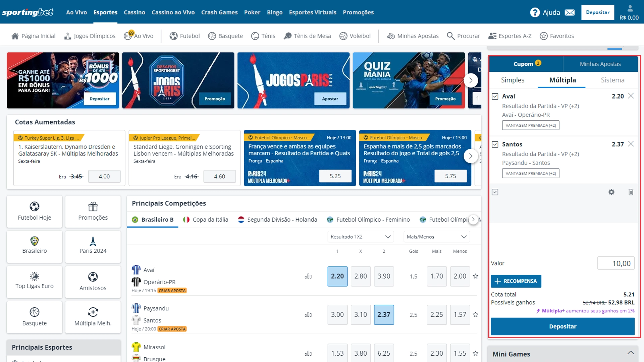Open the Resultado 1X2 dropdown
This screenshot has height=362, width=644.
point(360,237)
